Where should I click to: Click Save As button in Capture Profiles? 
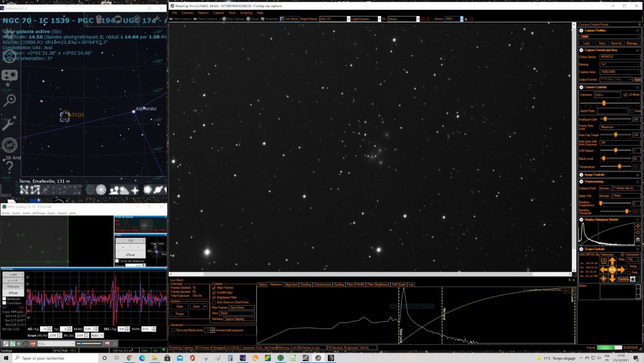pos(616,43)
